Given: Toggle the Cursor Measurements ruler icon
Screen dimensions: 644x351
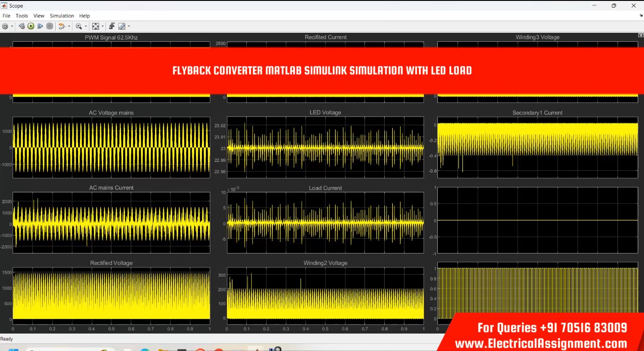Looking at the screenshot, I should tap(121, 27).
